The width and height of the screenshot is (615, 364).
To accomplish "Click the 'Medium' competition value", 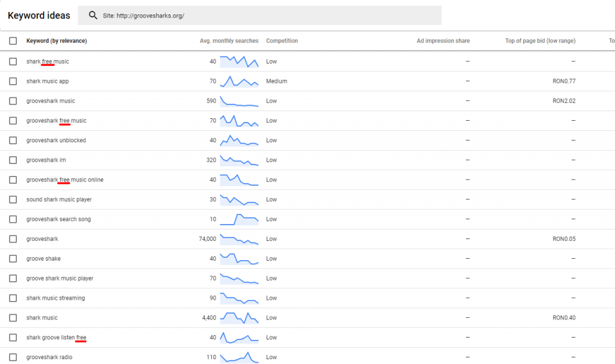I will click(x=276, y=81).
